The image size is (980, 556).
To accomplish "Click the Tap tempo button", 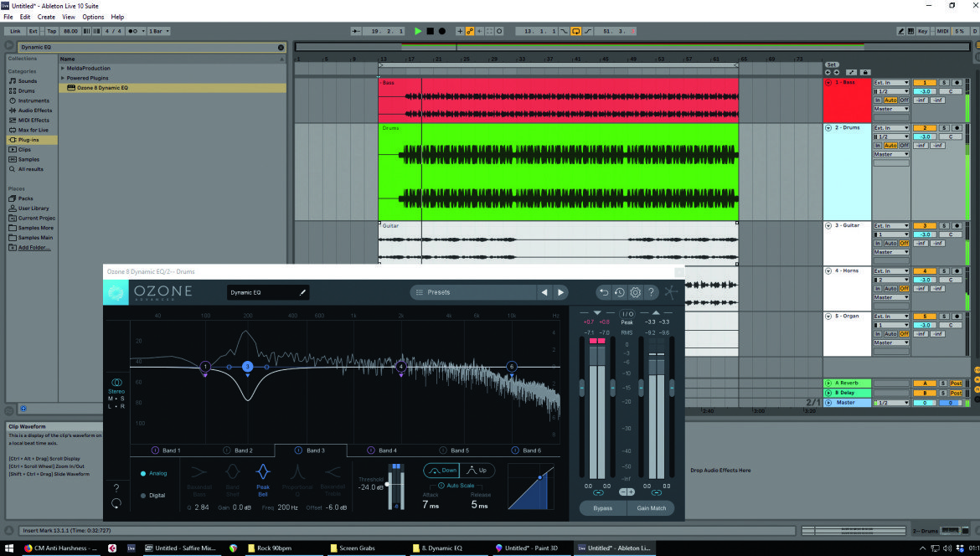I will tap(52, 31).
